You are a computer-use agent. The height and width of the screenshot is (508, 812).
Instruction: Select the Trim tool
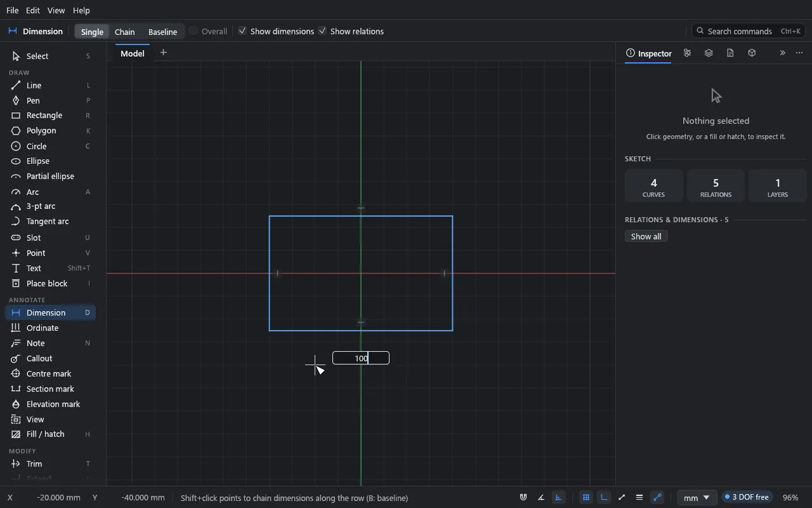(51, 464)
